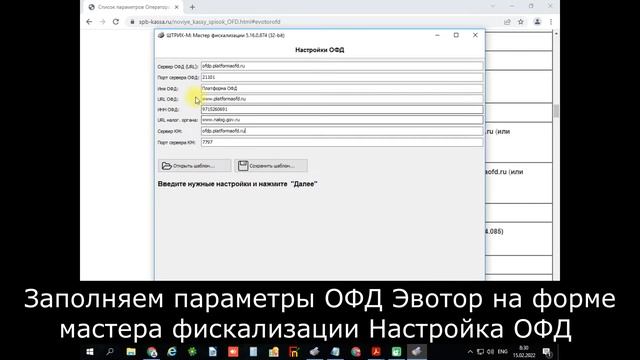Screen dimensions: 640x360
Task: Click the scroll-up arrow of the page scrollbar
Action: click(x=556, y=33)
